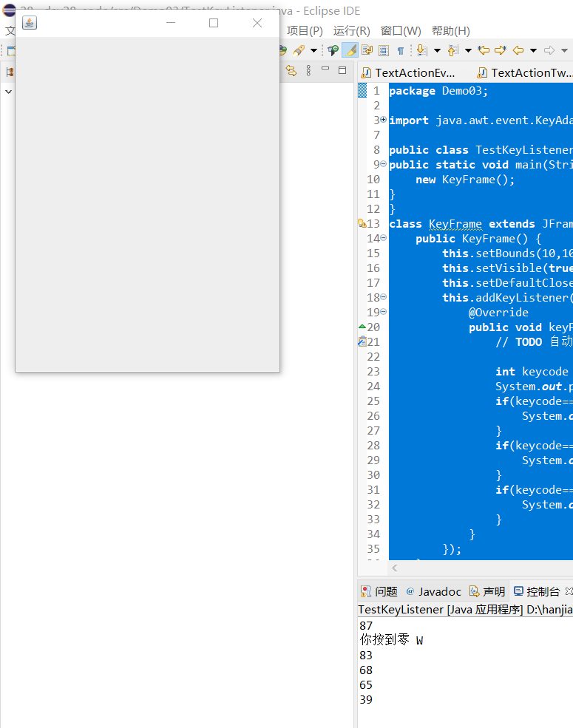Click line number 22 in the gutter
Viewport: 573px width, 728px height.
[373, 356]
